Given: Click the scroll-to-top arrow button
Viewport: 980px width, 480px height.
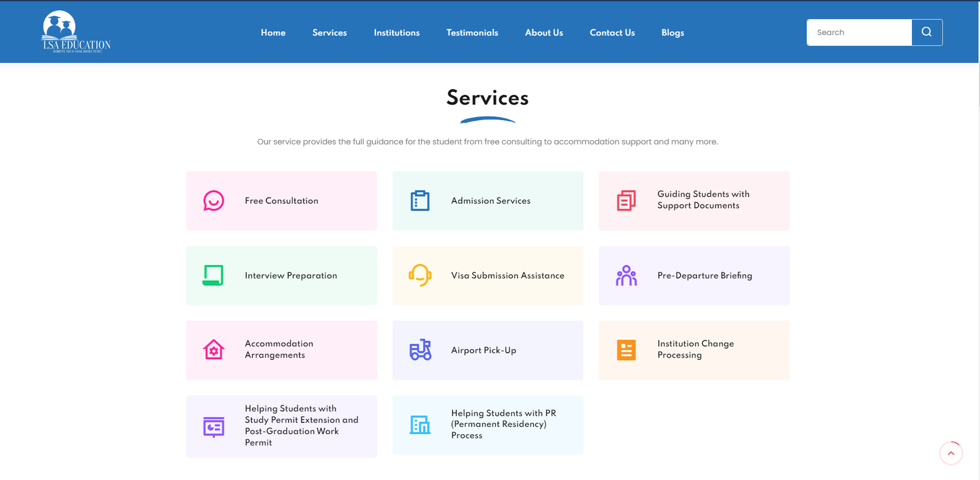Looking at the screenshot, I should [951, 453].
